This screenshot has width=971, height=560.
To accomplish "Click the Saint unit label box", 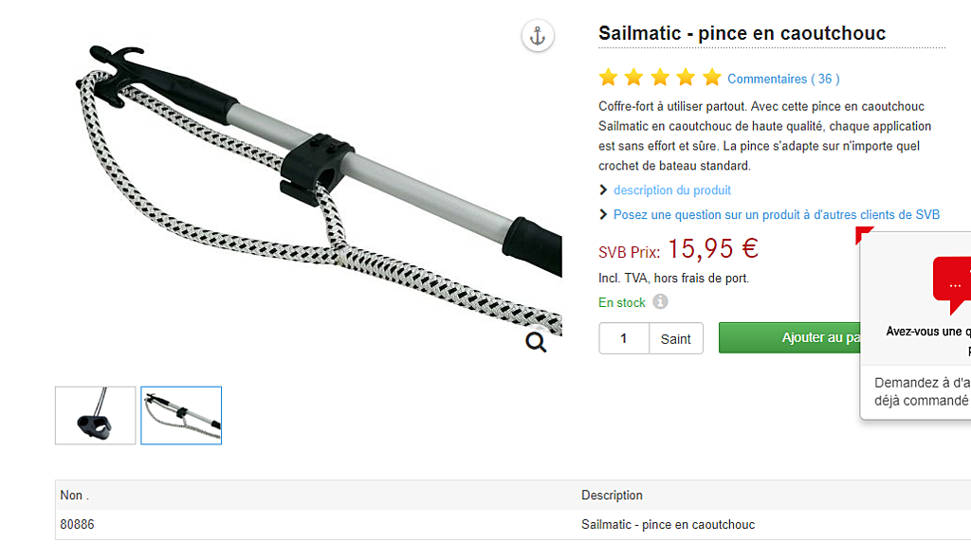I will point(675,338).
